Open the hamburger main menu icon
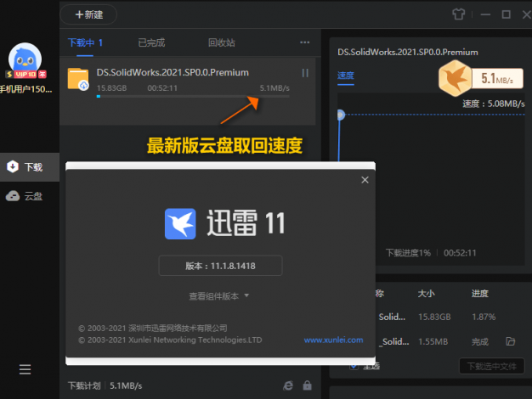The image size is (532, 399). click(x=25, y=369)
